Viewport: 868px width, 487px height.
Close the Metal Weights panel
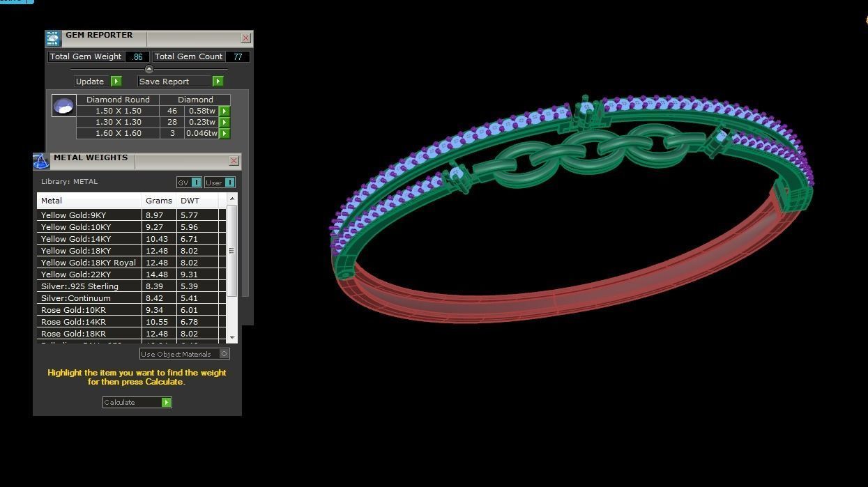point(234,161)
